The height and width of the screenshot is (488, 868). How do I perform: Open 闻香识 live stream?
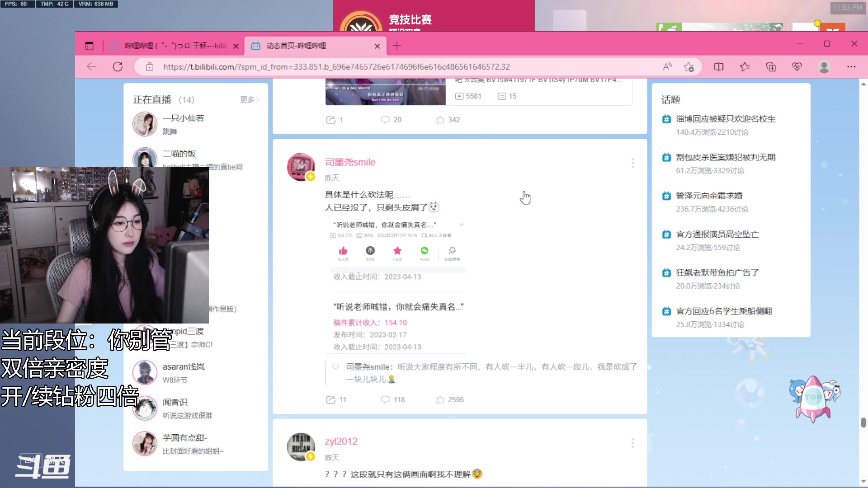point(175,402)
